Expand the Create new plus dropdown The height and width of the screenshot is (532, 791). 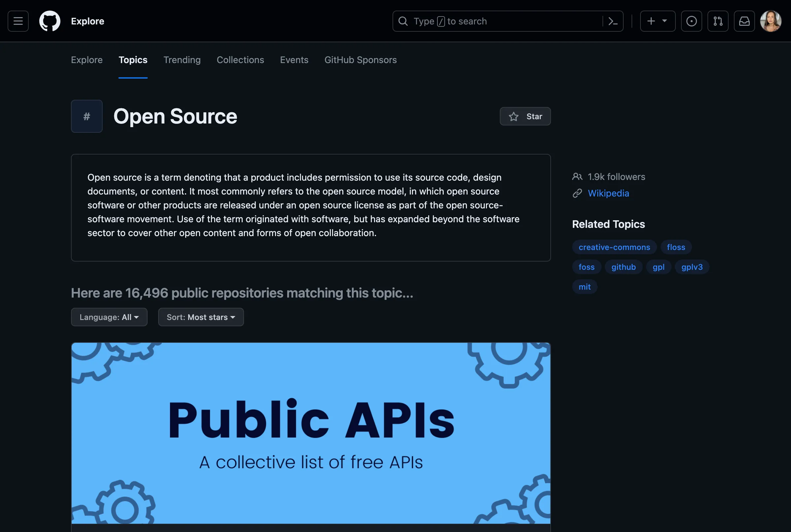point(657,21)
